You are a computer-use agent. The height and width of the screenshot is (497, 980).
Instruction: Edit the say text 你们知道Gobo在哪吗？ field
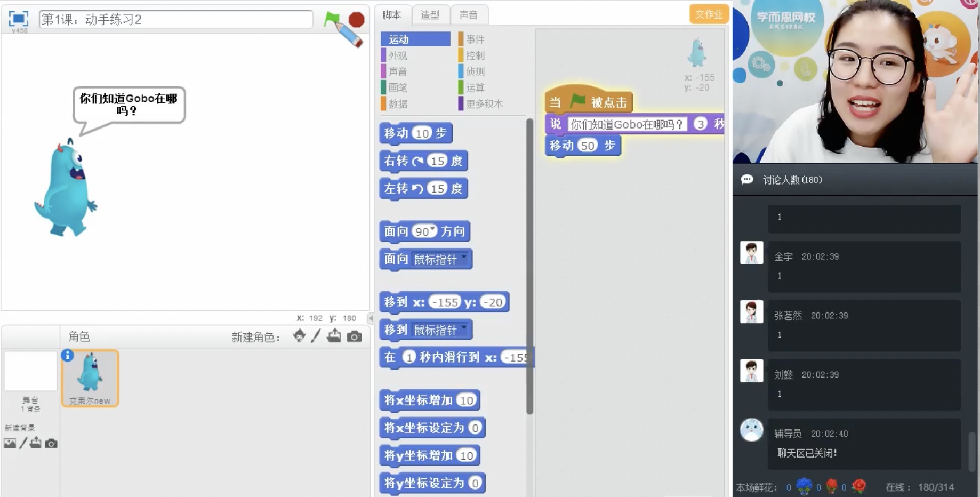tap(626, 124)
